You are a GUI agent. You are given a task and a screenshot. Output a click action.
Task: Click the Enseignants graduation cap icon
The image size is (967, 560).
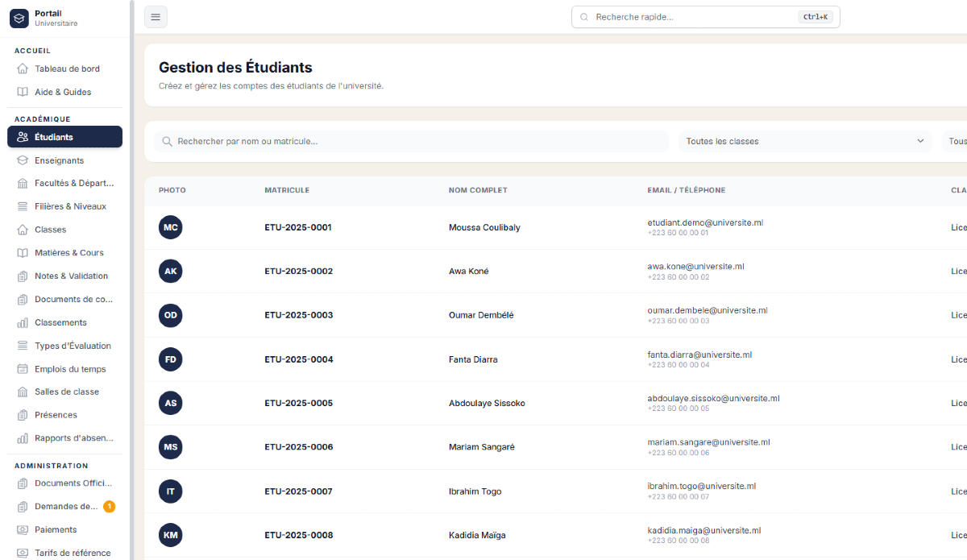coord(23,160)
